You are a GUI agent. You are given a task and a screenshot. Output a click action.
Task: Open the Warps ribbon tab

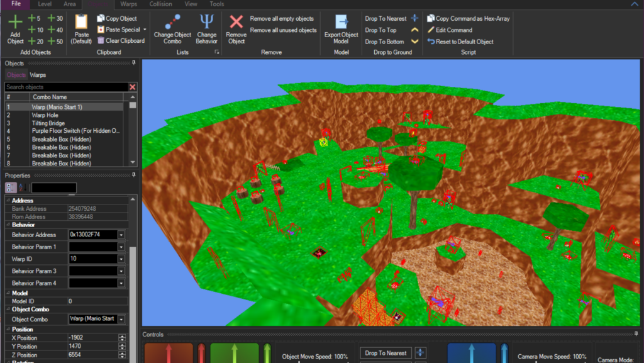128,4
